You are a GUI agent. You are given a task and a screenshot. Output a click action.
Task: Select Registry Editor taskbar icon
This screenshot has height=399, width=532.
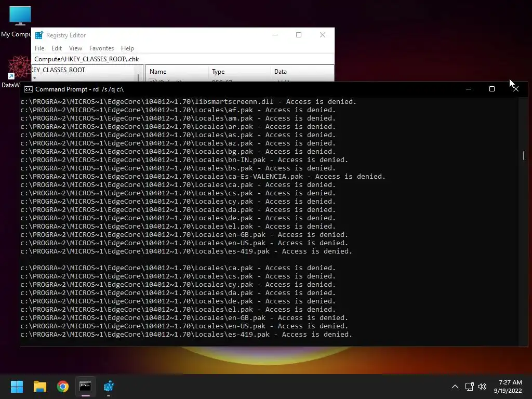(x=109, y=387)
